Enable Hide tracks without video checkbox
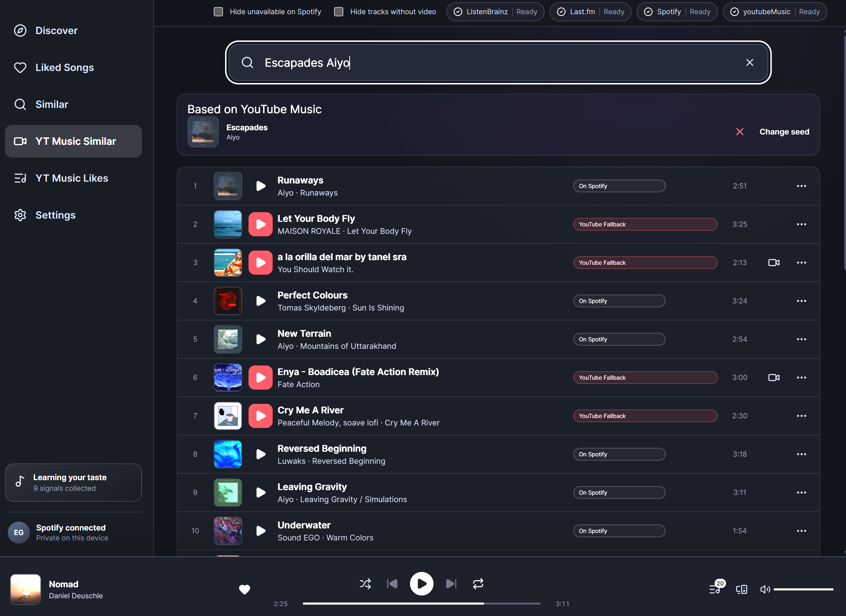 tap(339, 12)
